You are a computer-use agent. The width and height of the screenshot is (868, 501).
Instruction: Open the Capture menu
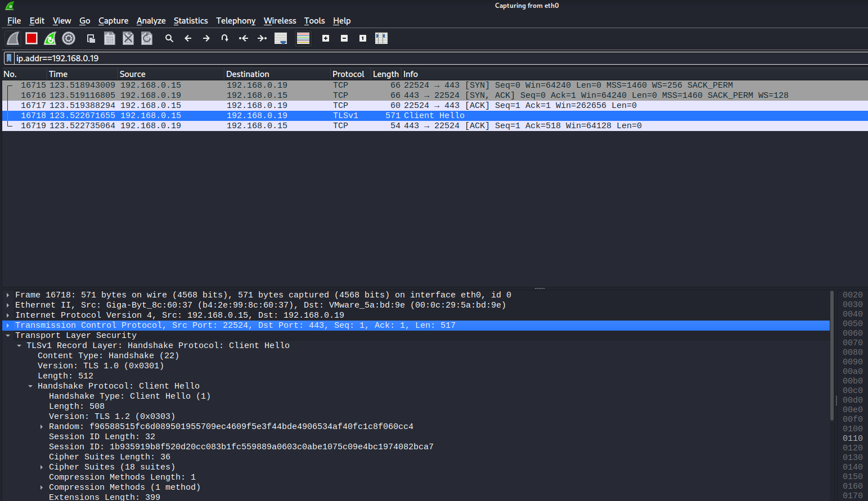114,21
